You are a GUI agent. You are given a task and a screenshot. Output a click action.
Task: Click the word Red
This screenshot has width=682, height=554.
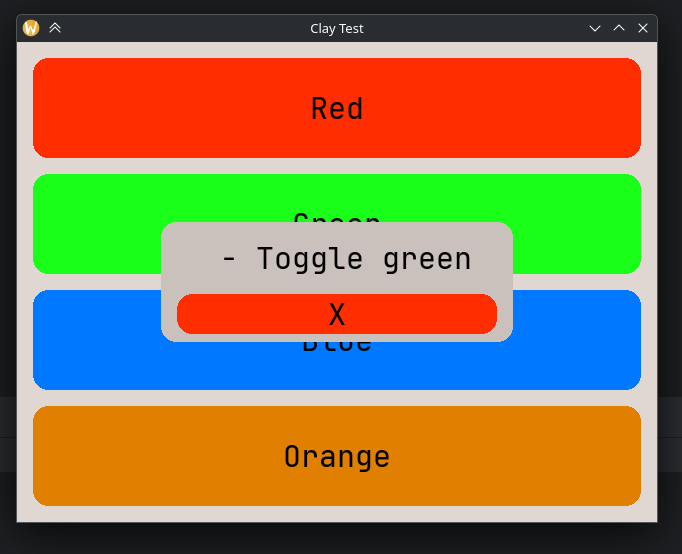click(337, 108)
